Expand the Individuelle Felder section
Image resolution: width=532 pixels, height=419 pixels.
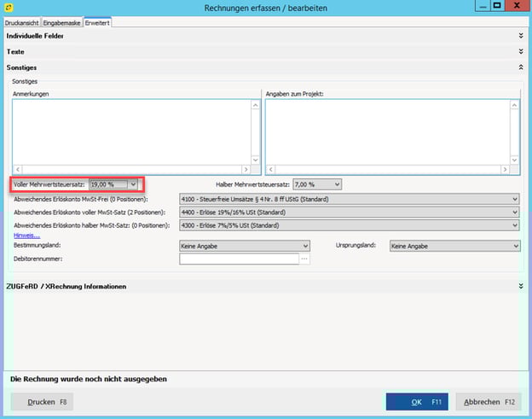click(519, 36)
